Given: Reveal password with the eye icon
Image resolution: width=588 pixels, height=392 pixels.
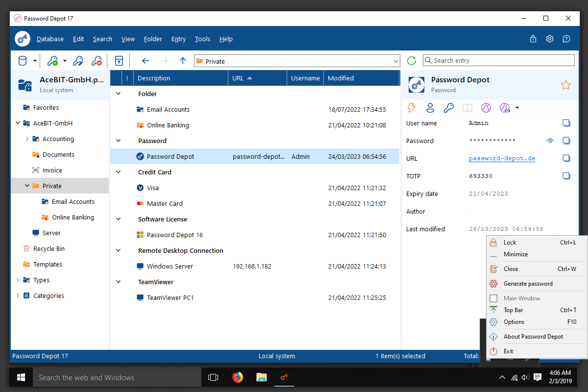Looking at the screenshot, I should [x=550, y=141].
